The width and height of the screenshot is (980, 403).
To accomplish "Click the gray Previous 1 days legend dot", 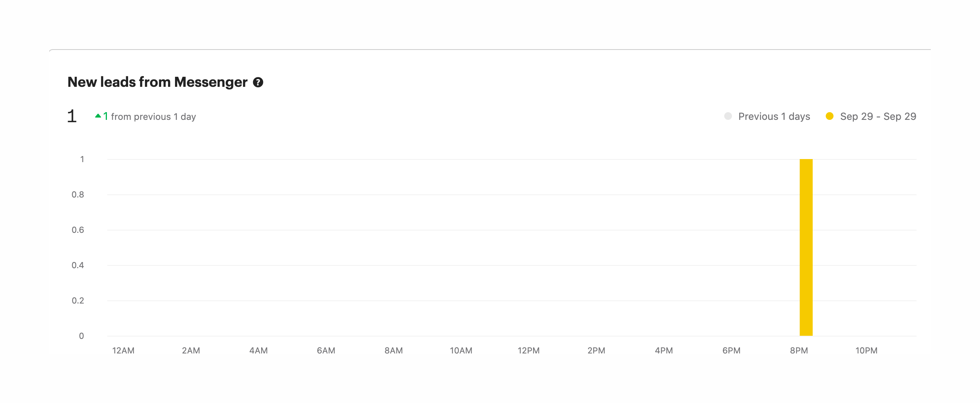I will coord(728,116).
